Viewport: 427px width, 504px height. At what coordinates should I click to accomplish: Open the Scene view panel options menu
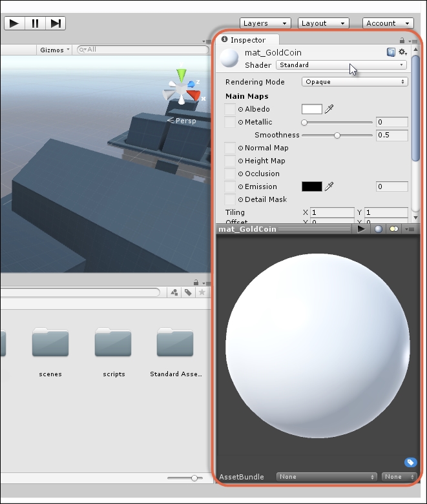coord(207,41)
